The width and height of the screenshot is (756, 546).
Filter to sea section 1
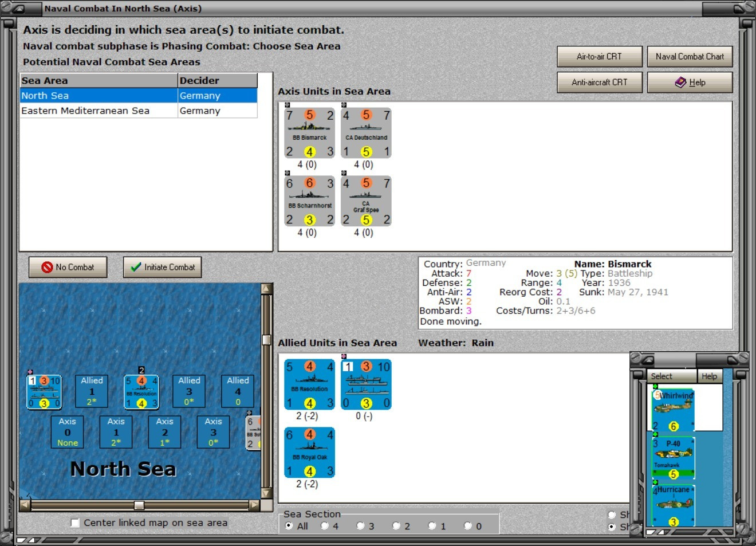tap(432, 526)
